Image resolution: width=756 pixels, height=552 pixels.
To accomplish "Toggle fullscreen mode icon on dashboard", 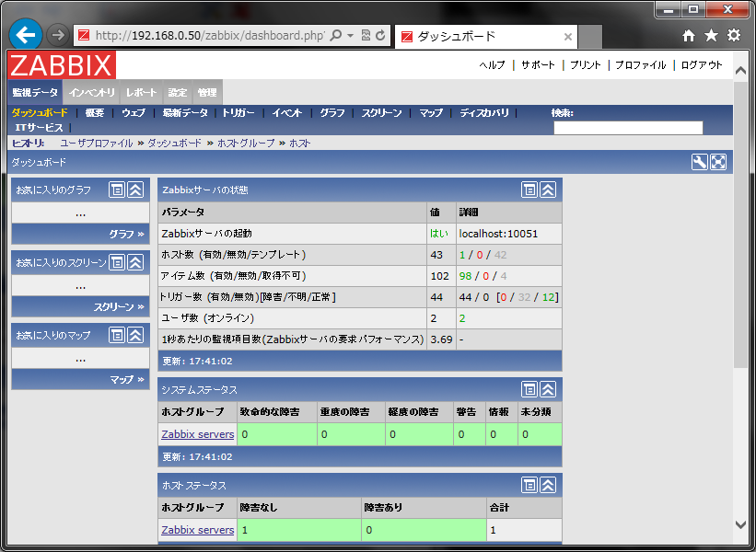I will pos(718,162).
